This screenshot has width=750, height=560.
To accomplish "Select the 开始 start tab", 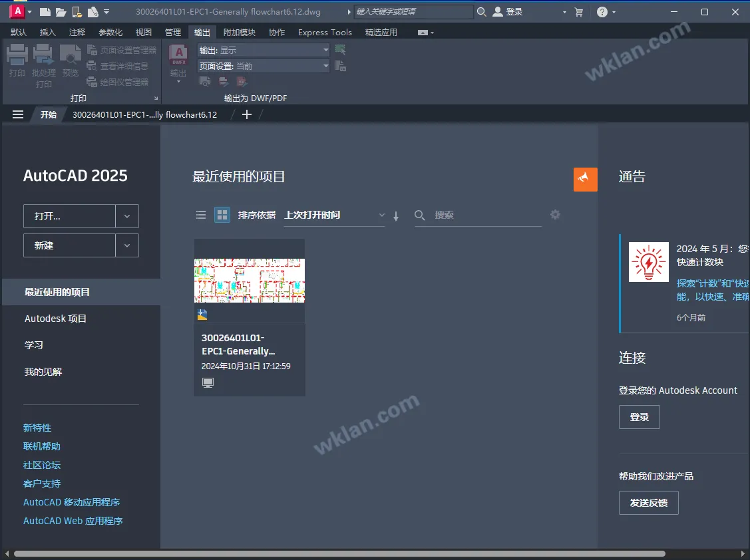I will pos(49,115).
